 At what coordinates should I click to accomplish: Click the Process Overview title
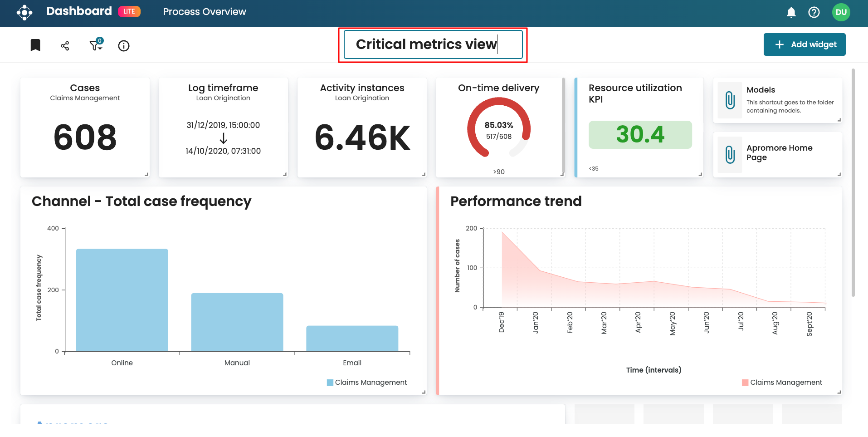coord(205,12)
